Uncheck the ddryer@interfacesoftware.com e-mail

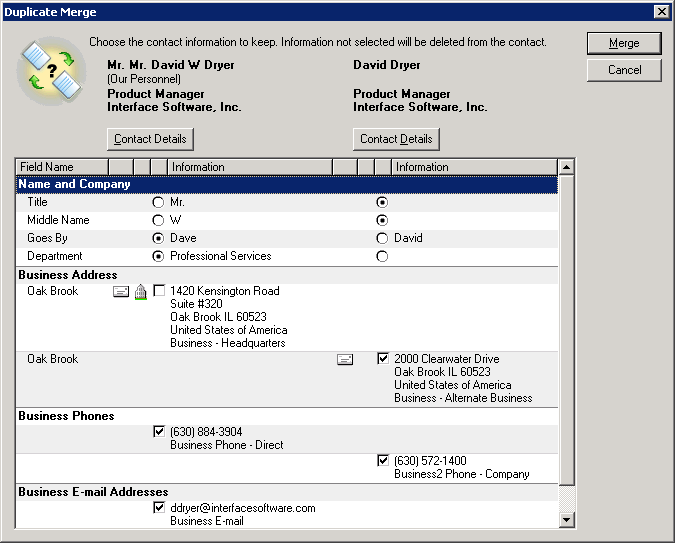(159, 508)
